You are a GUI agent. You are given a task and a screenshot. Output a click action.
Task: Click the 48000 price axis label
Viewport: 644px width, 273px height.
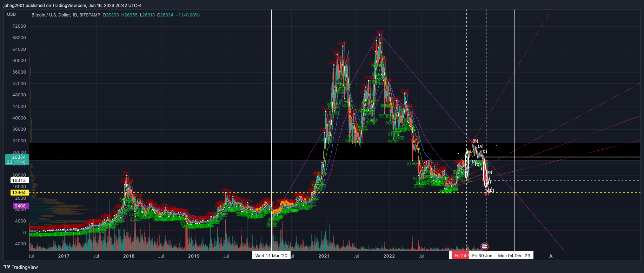click(x=19, y=95)
